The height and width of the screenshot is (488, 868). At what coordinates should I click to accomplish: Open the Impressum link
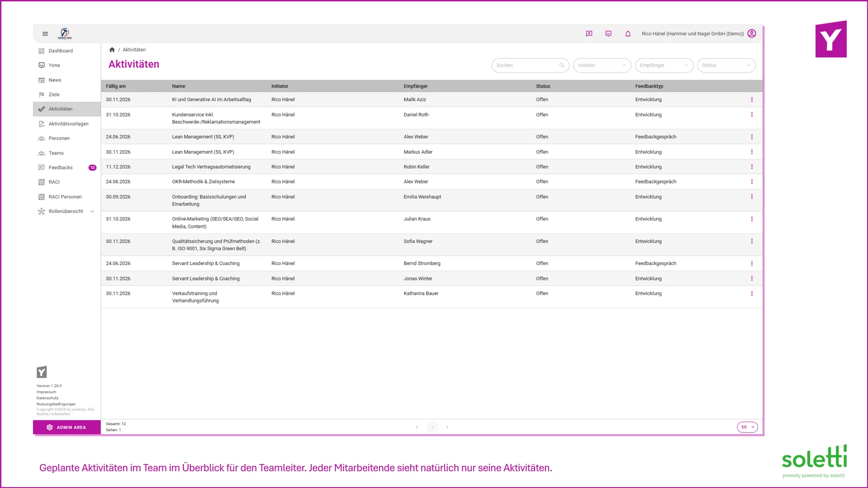point(46,392)
